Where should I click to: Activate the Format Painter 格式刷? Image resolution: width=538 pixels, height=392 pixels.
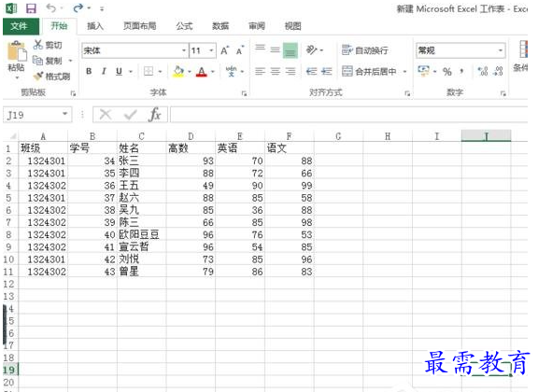pyautogui.click(x=38, y=76)
